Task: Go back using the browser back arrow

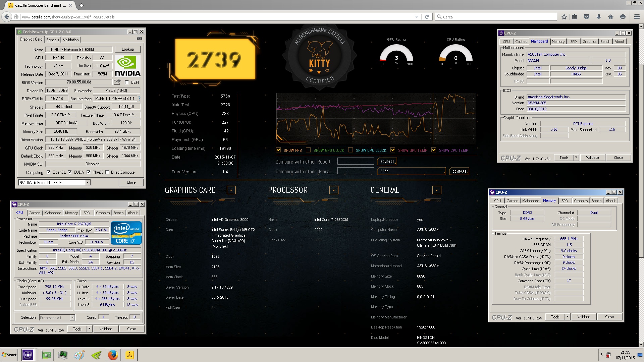Action: pos(6,17)
